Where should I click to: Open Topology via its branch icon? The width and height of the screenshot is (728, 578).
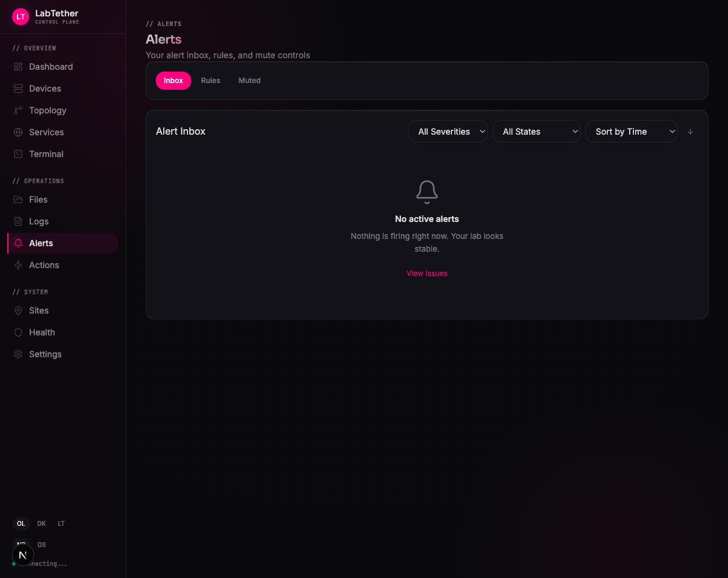click(18, 110)
